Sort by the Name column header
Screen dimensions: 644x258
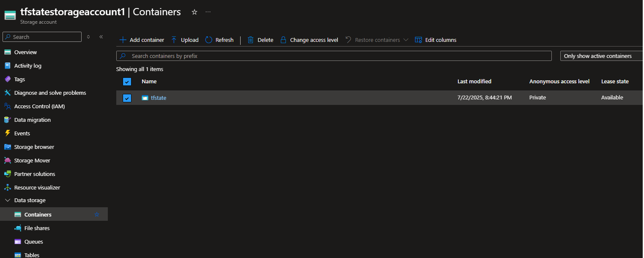pyautogui.click(x=149, y=82)
